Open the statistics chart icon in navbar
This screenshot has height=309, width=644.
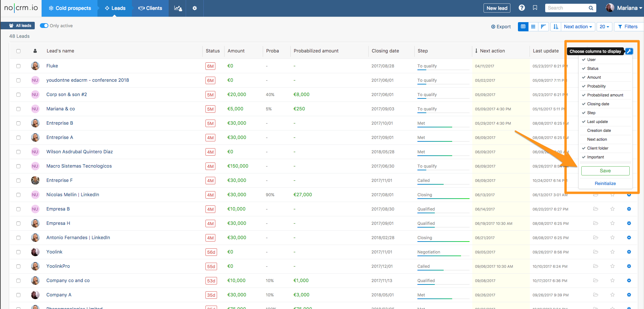178,8
